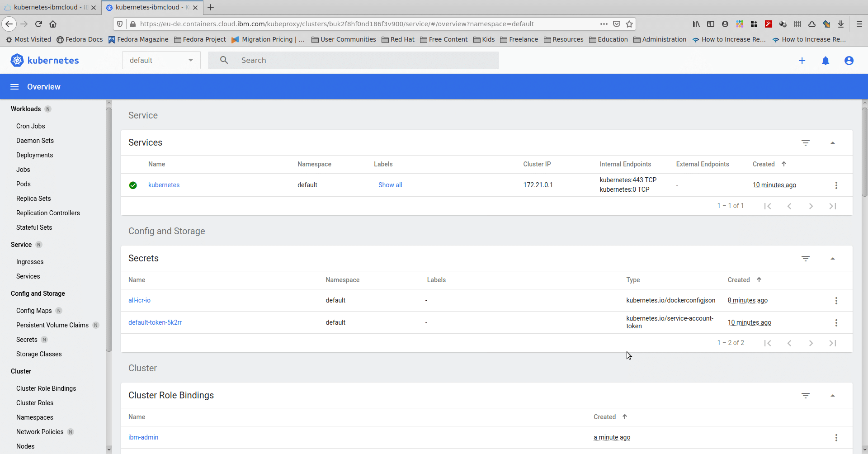The image size is (868, 454).
Task: Open notifications bell
Action: coord(826,61)
